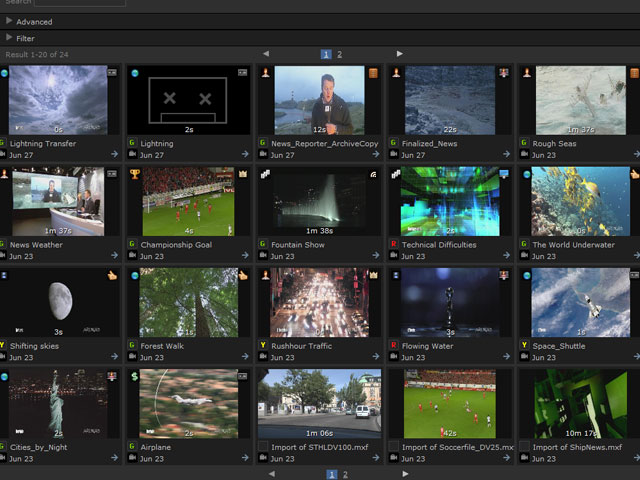Image resolution: width=640 pixels, height=480 pixels.
Task: Click the arrow icon on Rushhour Traffic
Action: (x=376, y=356)
